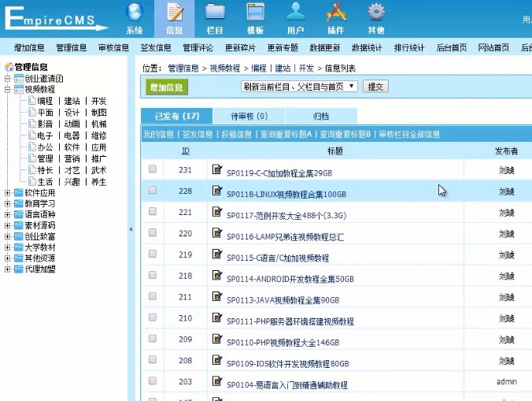Open the 其他 gear icon

click(x=376, y=13)
